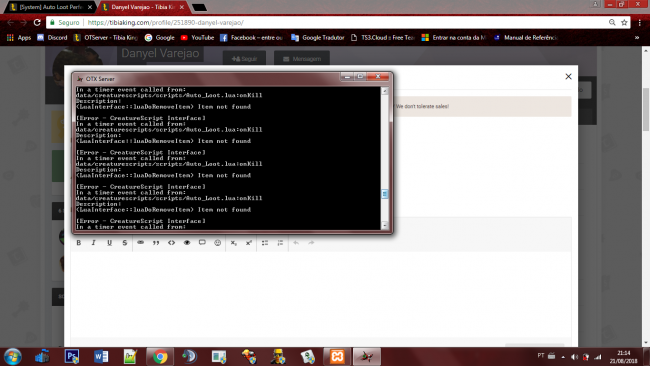650x366 pixels.
Task: Bookmark this page with the star icon
Action: tap(624, 22)
